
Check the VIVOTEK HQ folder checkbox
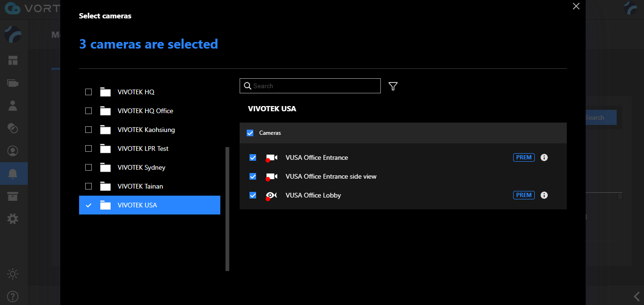(89, 92)
